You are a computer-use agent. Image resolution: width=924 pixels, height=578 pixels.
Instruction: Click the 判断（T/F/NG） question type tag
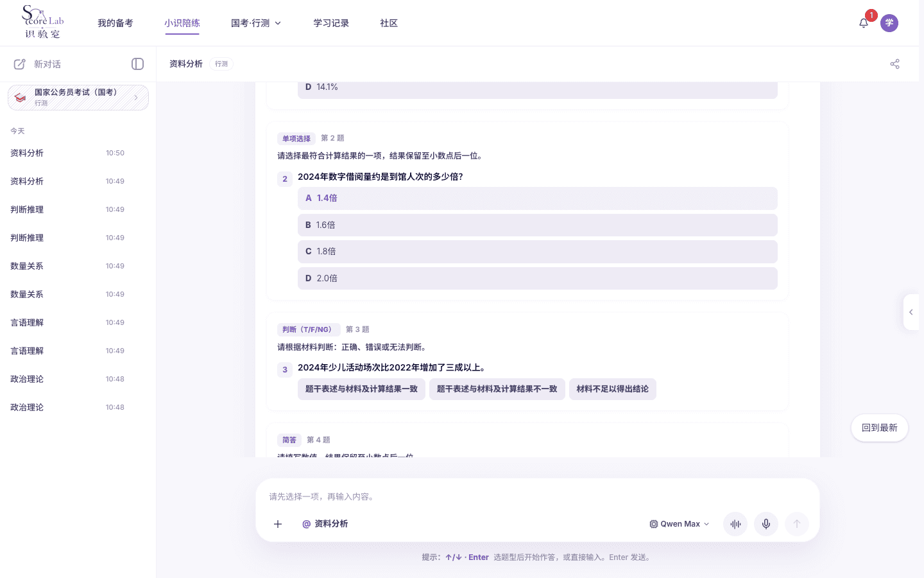click(309, 329)
